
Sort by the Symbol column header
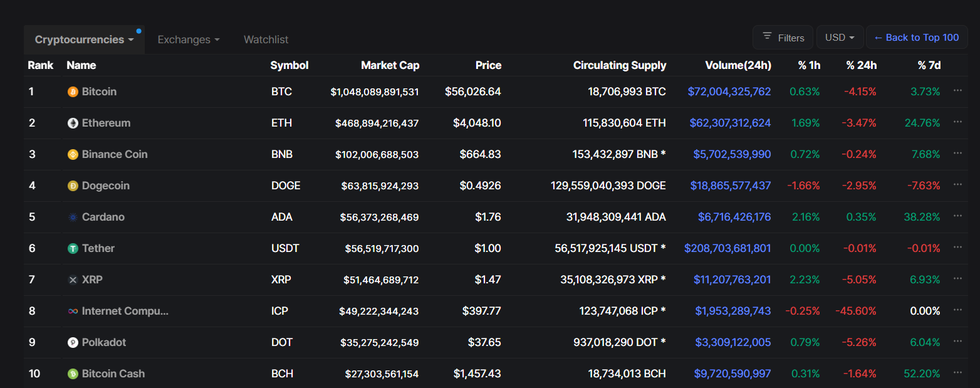pos(289,65)
